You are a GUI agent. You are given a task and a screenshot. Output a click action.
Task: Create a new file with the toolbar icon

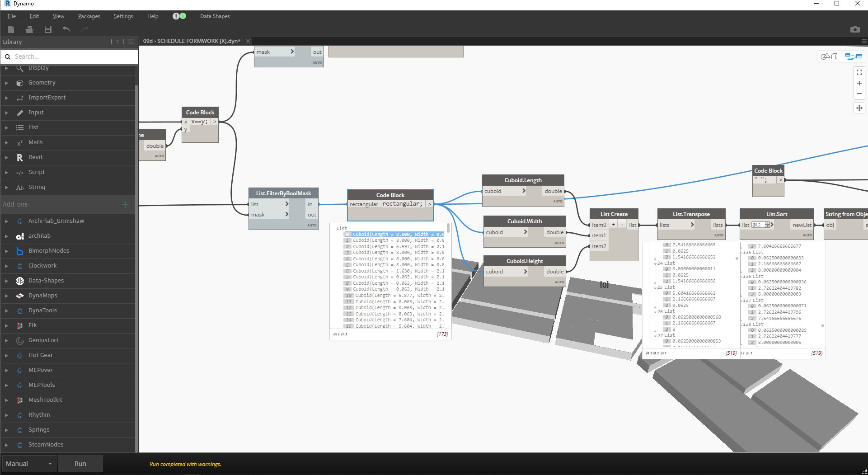tap(11, 29)
